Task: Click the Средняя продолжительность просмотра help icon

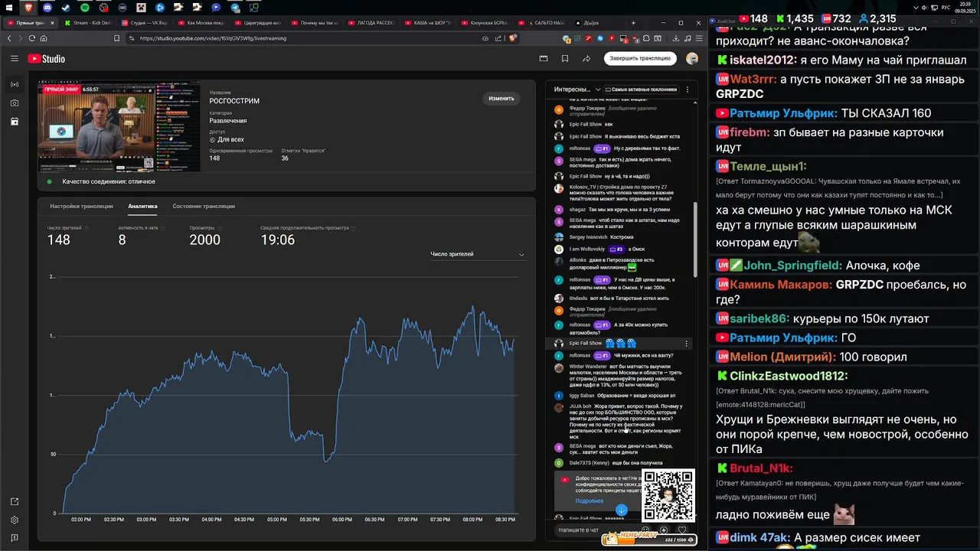Action: point(352,228)
